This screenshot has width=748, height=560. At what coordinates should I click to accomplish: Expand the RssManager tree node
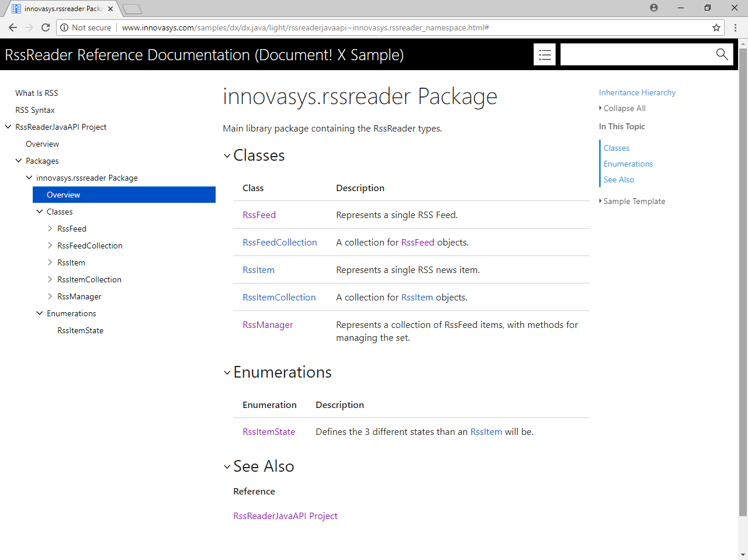point(50,296)
